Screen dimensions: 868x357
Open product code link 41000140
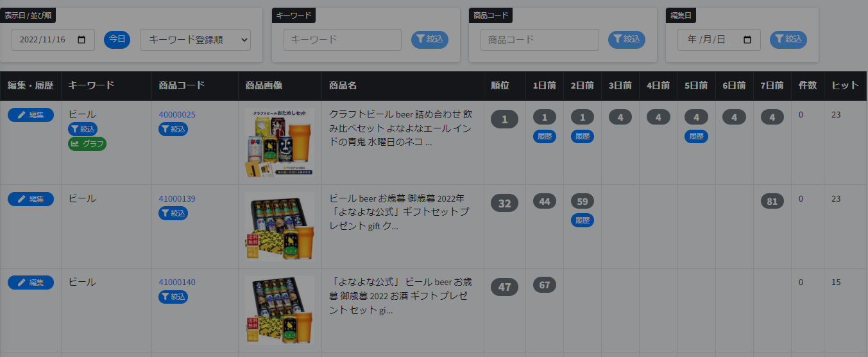pos(177,283)
